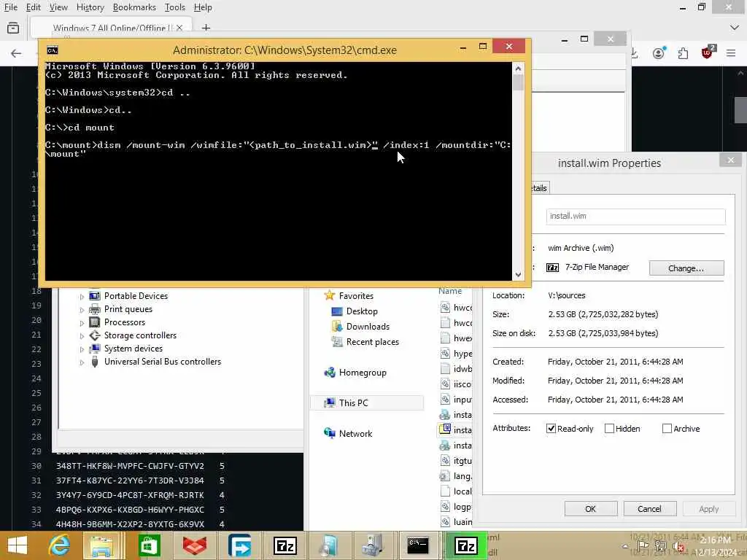Open the red fox-face taskbar app
The height and width of the screenshot is (560, 747).
[x=195, y=545]
